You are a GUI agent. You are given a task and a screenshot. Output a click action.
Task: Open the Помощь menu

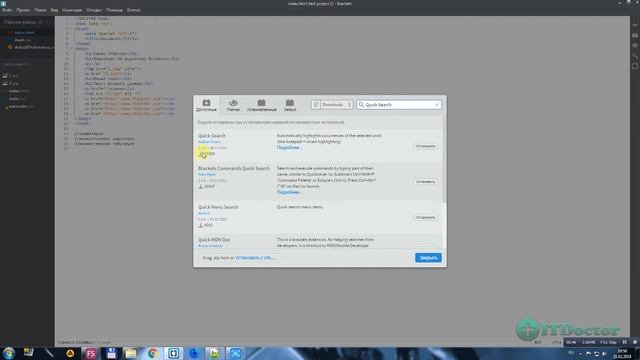point(114,10)
